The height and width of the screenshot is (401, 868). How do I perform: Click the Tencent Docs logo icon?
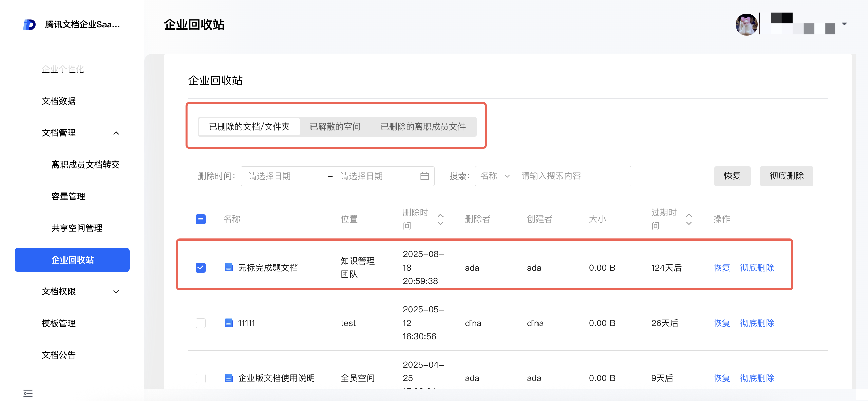(29, 24)
